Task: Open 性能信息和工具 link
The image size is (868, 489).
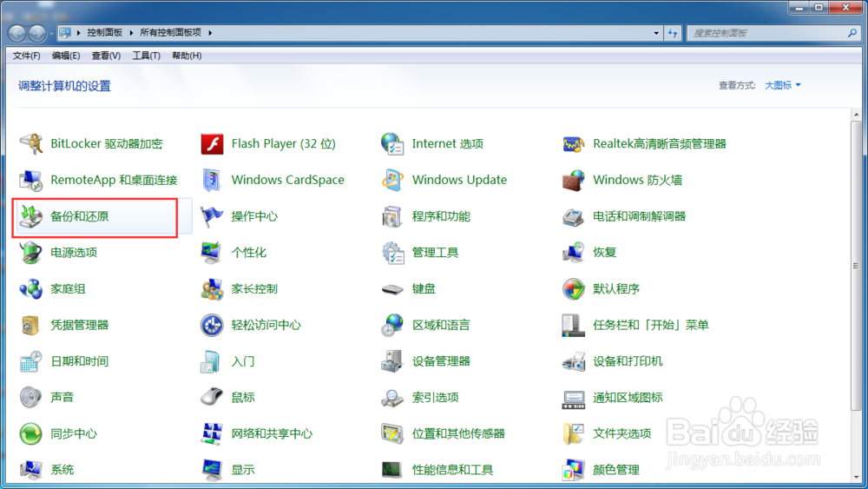Action: (452, 470)
